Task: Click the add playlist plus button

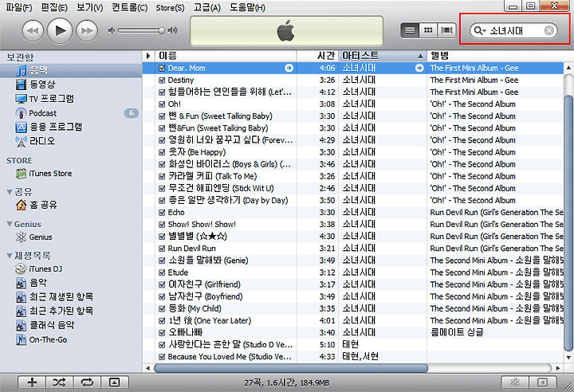Action: click(32, 382)
